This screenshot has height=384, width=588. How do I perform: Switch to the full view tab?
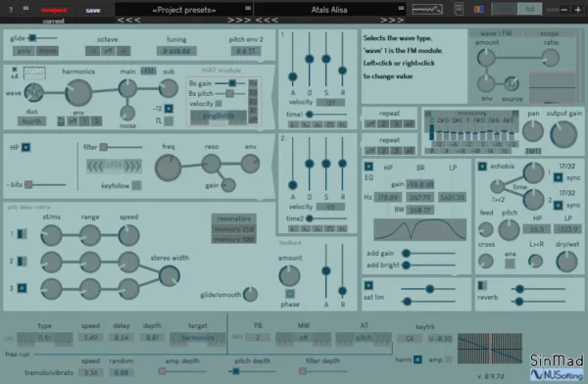(529, 9)
